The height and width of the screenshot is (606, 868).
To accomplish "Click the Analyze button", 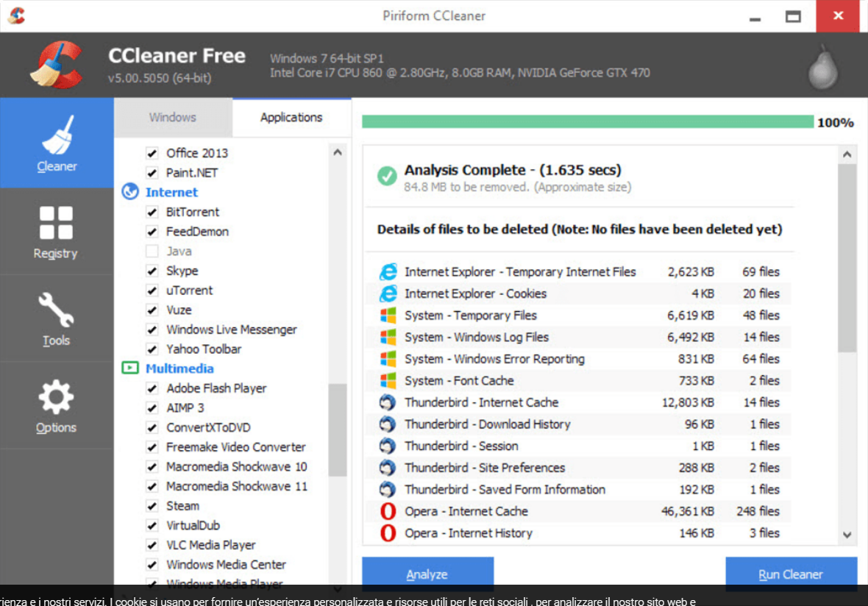I will 427,574.
